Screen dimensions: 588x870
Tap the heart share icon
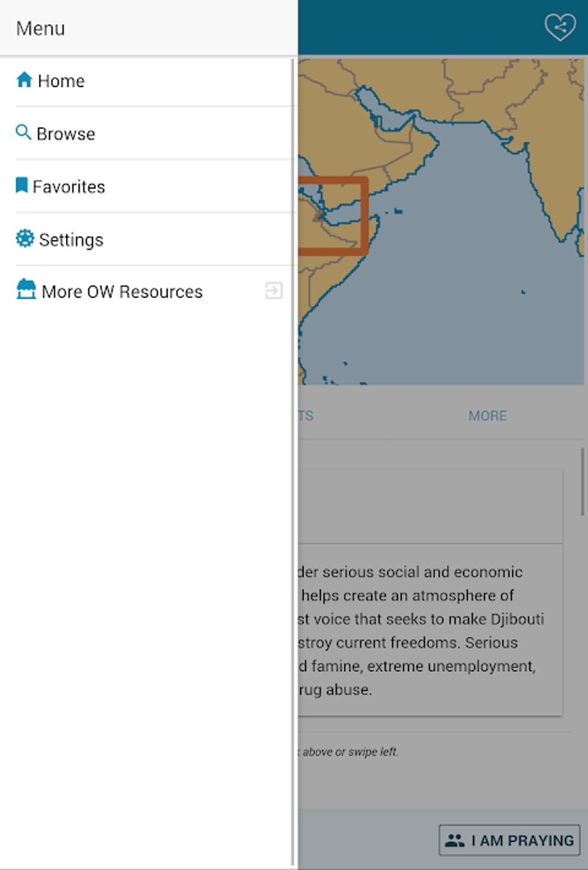click(x=560, y=27)
